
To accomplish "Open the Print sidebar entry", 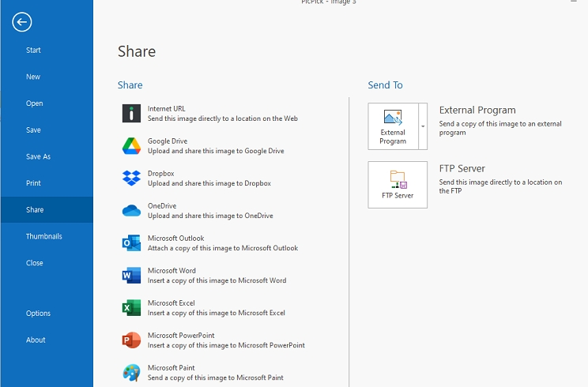I will (x=33, y=183).
